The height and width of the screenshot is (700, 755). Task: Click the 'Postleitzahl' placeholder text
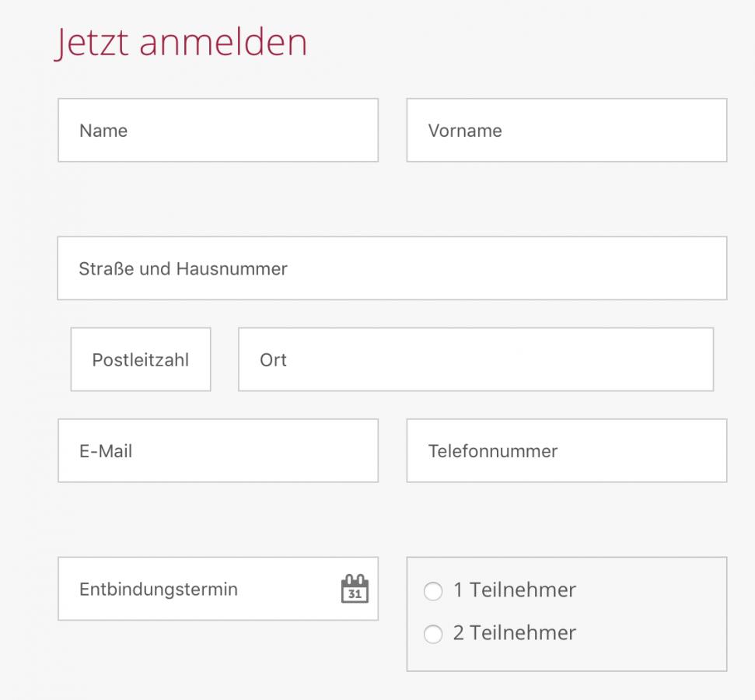(x=141, y=360)
